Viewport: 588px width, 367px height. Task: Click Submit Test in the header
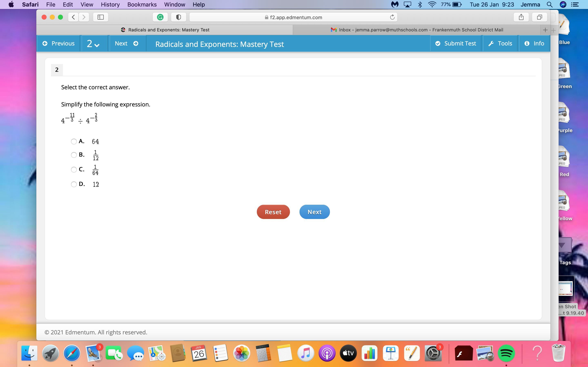[x=455, y=43]
